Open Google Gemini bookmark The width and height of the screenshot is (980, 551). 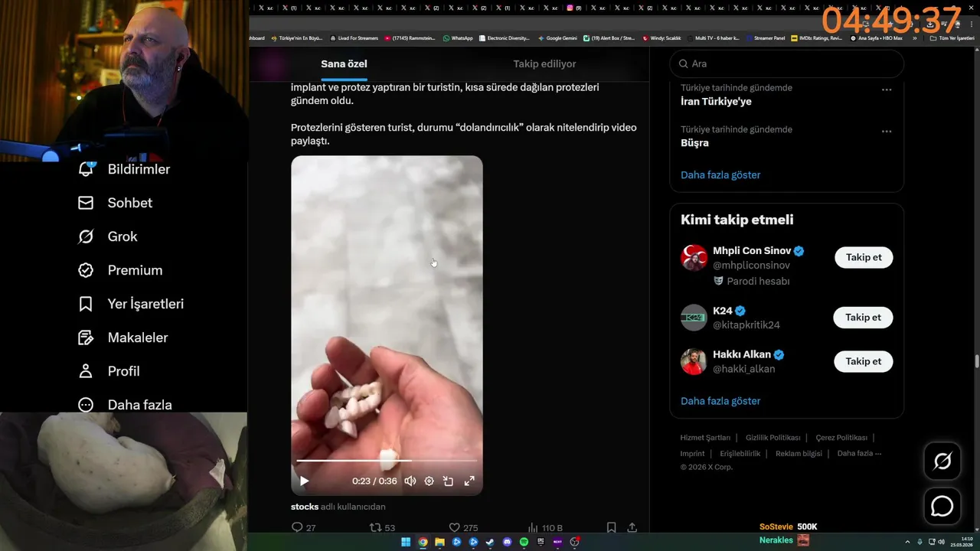coord(557,38)
